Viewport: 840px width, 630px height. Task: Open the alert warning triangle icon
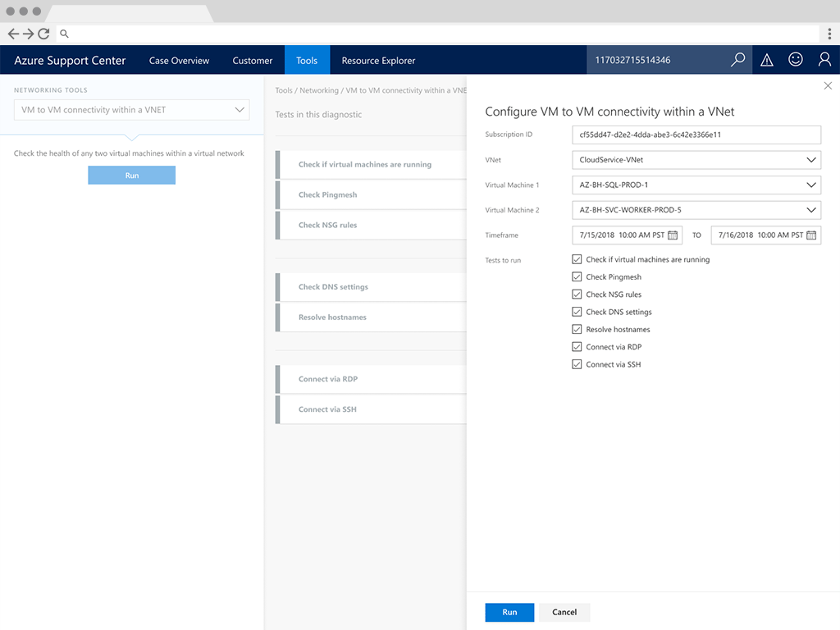pyautogui.click(x=767, y=60)
